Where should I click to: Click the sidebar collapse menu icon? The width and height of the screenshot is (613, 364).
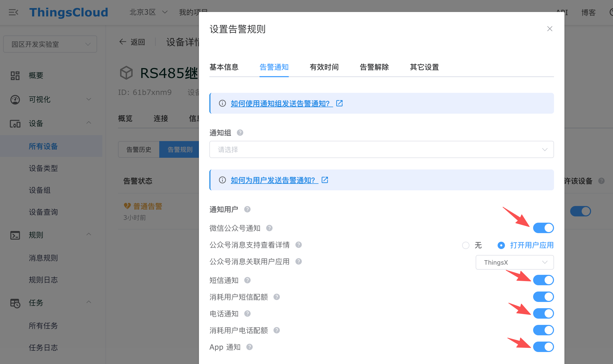(x=13, y=12)
